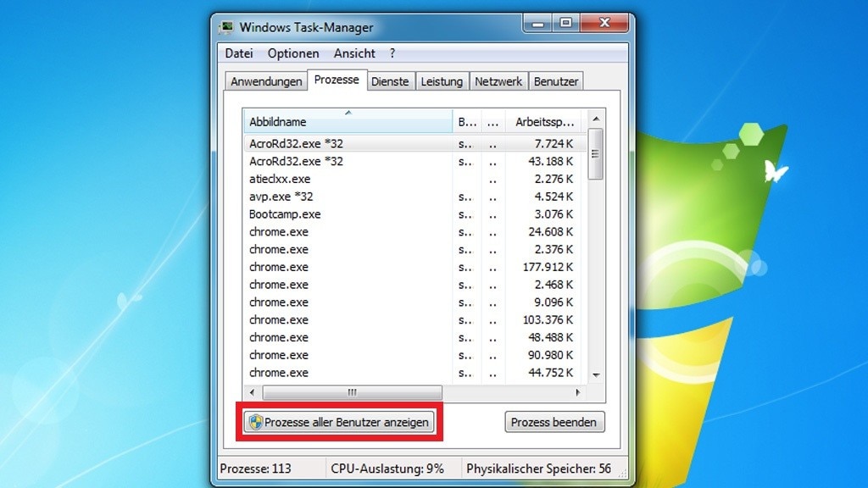Select chrome.exe row using 9.096 K
The image size is (868, 488).
pyautogui.click(x=414, y=302)
